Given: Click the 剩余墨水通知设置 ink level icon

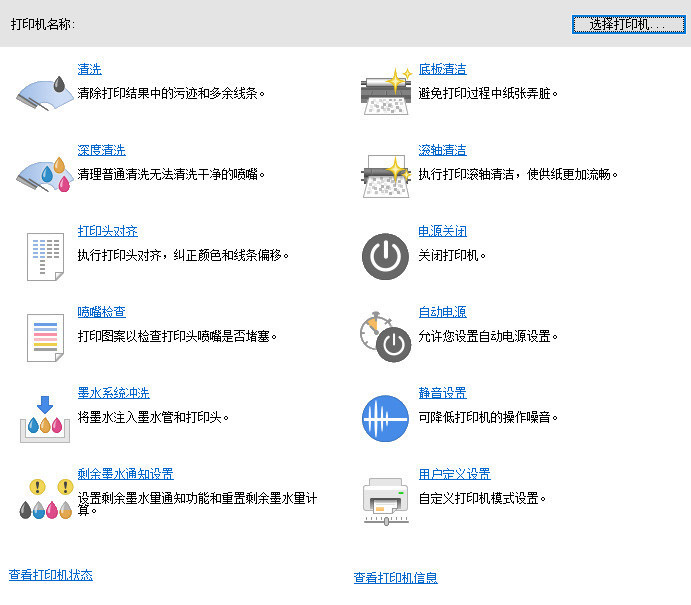Looking at the screenshot, I should (x=45, y=498).
